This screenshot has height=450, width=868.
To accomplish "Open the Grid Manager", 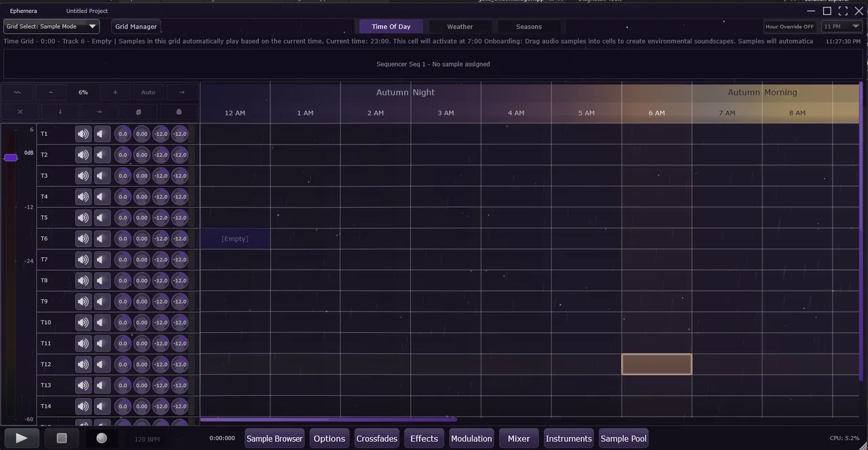I will (136, 26).
